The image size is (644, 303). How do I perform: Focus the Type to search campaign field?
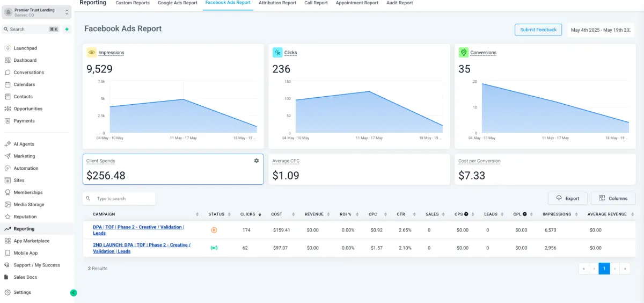[x=119, y=199]
